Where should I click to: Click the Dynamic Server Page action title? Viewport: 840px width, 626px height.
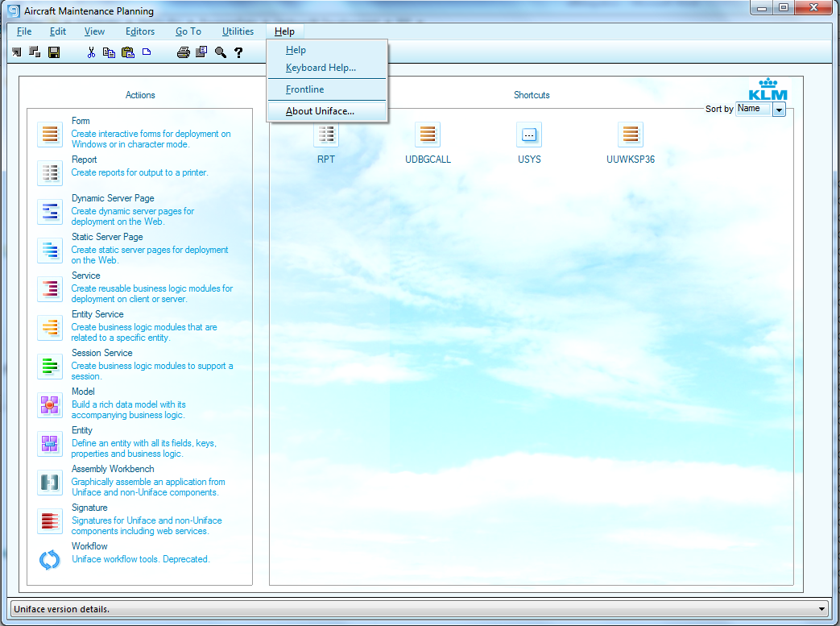click(113, 198)
